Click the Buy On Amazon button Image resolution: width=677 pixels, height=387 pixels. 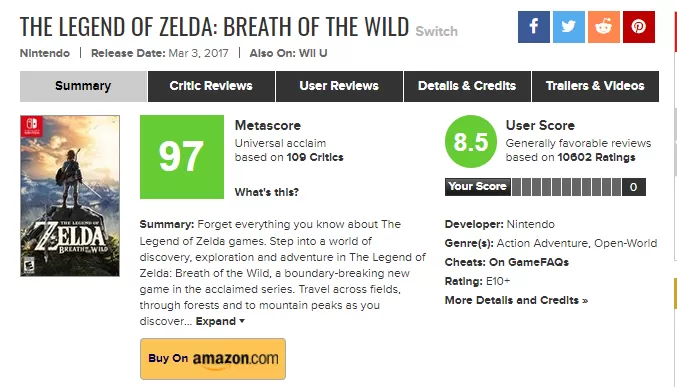point(213,359)
